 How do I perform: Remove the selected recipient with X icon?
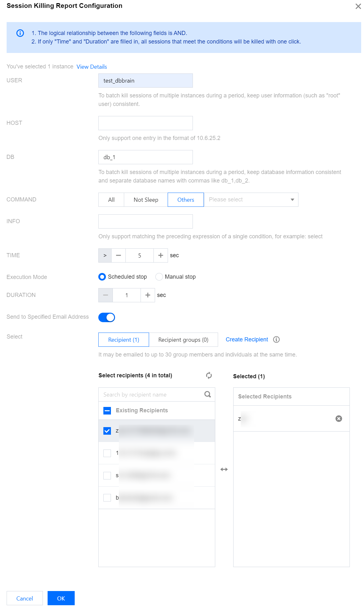(x=339, y=419)
